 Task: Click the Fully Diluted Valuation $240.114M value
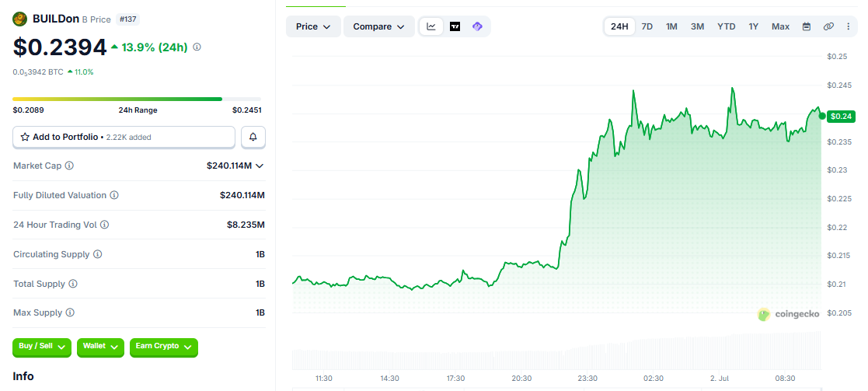click(x=242, y=195)
